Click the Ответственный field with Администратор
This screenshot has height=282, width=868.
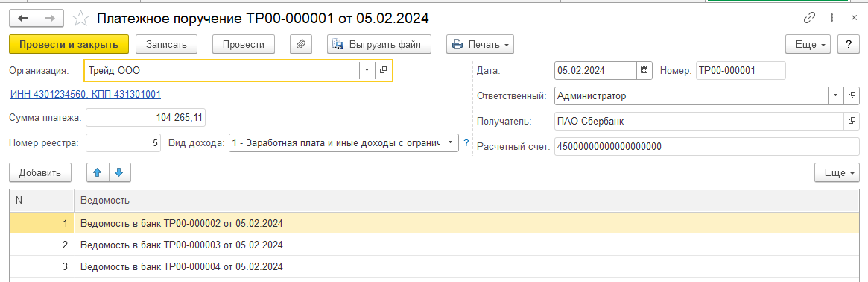point(691,95)
